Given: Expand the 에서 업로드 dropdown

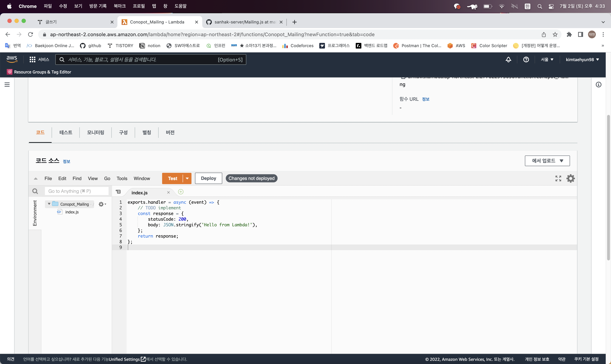Looking at the screenshot, I should tap(547, 161).
